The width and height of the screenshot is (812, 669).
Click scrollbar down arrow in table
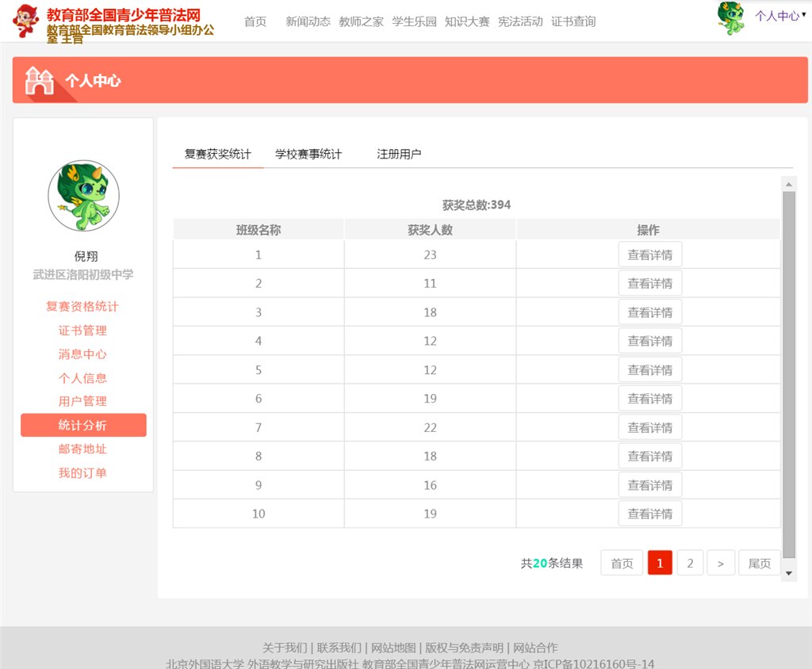[789, 573]
